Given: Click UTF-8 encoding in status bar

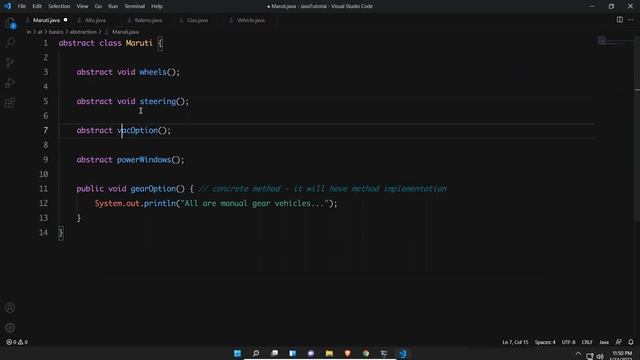Looking at the screenshot, I should click(569, 342).
